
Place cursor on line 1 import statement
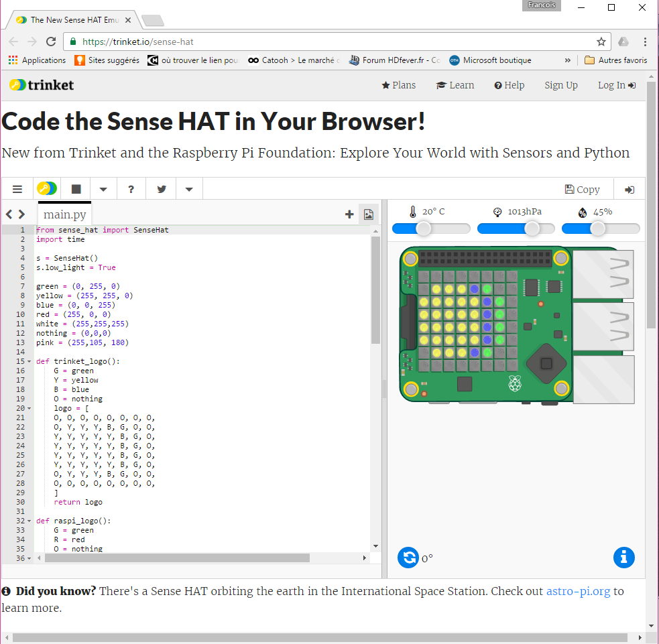[102, 230]
